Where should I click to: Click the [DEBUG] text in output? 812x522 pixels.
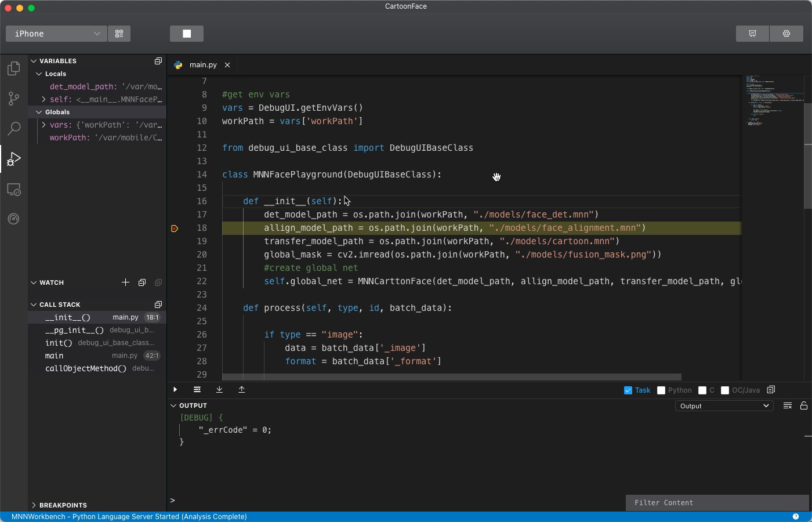point(196,417)
